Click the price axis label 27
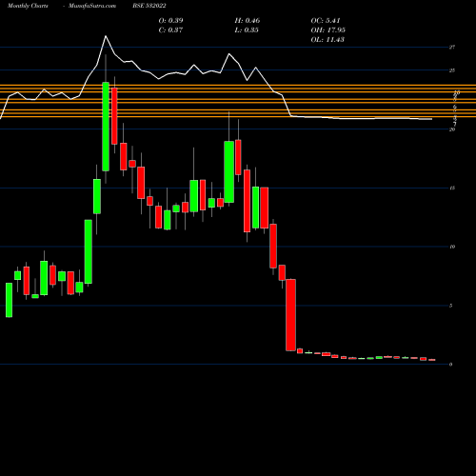The height and width of the screenshot is (476, 476). (452, 47)
